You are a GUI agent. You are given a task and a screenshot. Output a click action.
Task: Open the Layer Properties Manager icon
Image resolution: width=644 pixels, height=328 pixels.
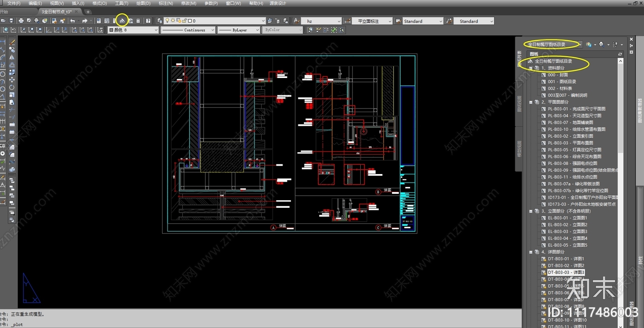159,20
